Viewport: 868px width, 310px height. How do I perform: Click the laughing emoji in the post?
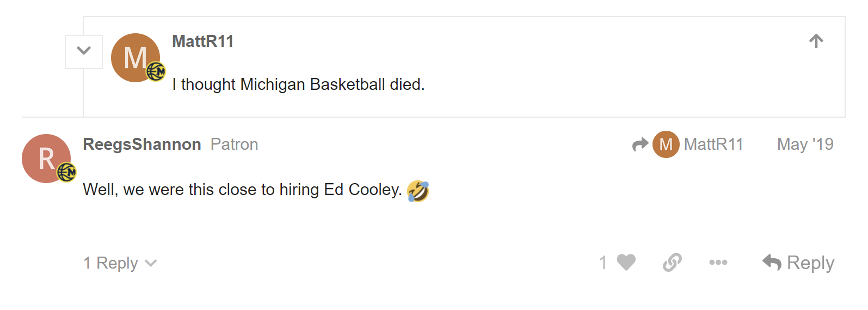418,191
